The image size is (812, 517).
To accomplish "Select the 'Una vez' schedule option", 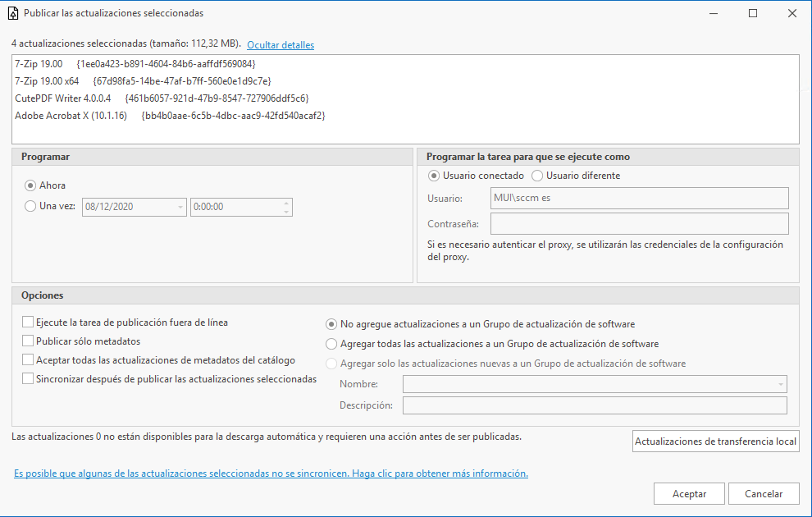I will click(31, 207).
